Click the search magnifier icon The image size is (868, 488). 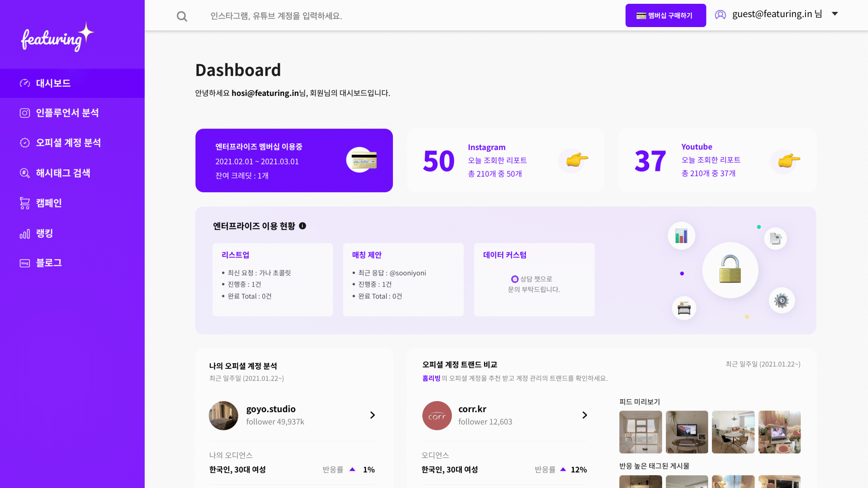click(x=182, y=16)
